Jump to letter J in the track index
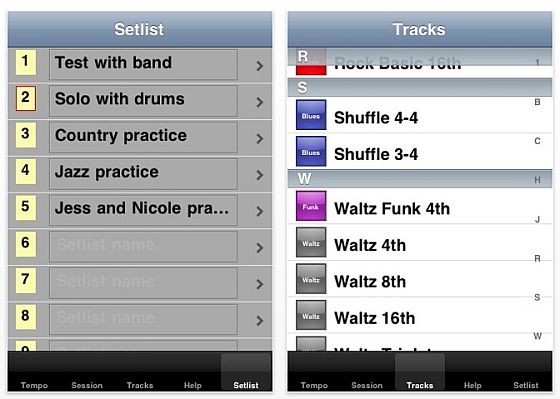The height and width of the screenshot is (399, 560). 537,219
